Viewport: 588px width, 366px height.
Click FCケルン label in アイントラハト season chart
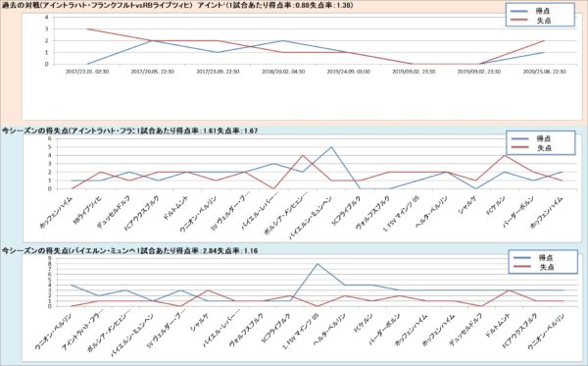click(x=496, y=206)
